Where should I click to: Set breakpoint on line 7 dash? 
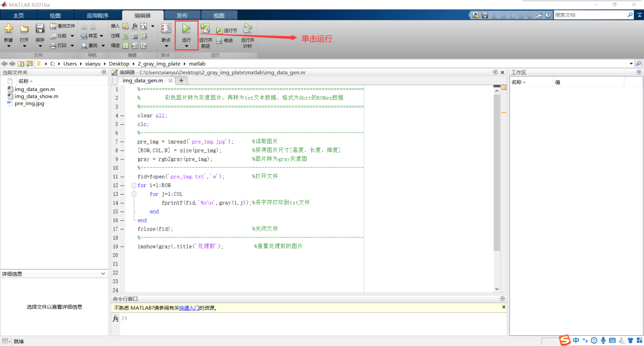pos(122,142)
